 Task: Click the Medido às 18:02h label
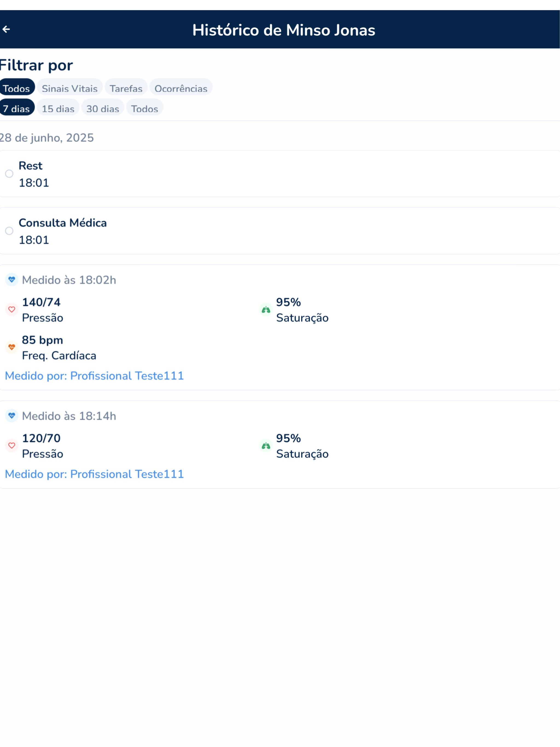coord(69,280)
